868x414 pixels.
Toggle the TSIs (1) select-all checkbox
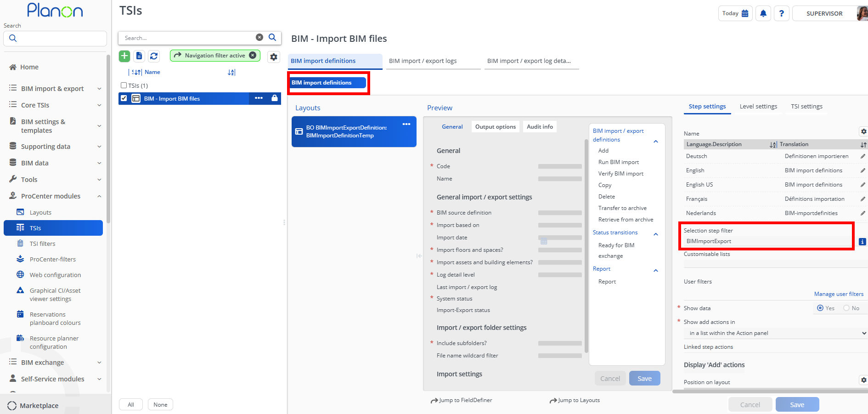(124, 85)
